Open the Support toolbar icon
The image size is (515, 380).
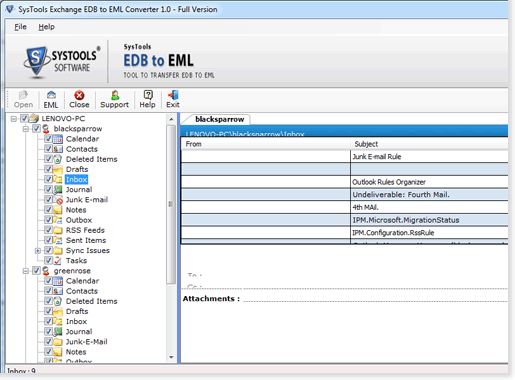115,95
